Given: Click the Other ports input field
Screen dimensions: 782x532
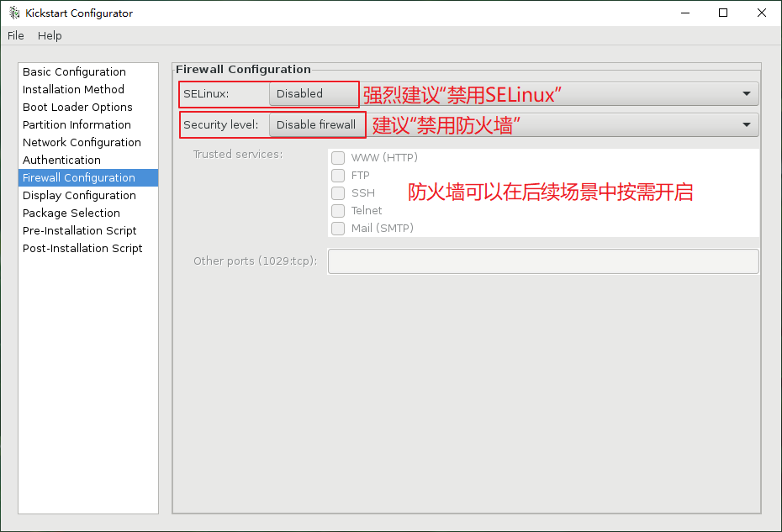Looking at the screenshot, I should (x=543, y=261).
